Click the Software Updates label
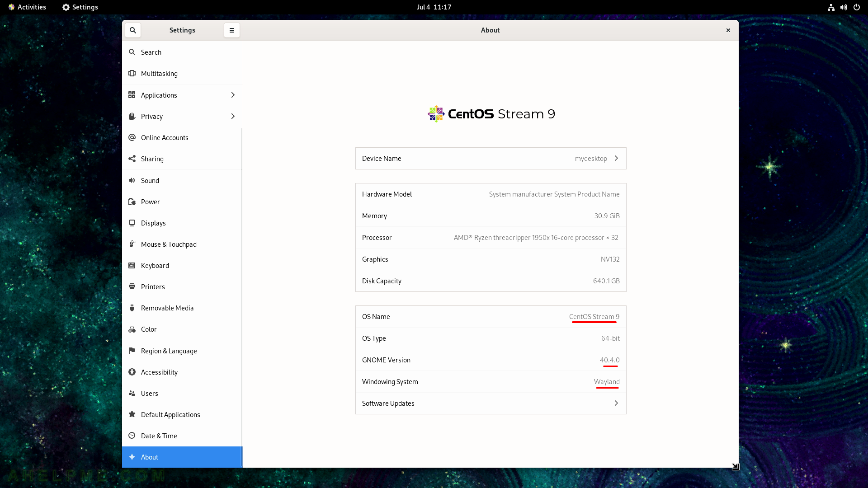The image size is (868, 488). point(388,403)
